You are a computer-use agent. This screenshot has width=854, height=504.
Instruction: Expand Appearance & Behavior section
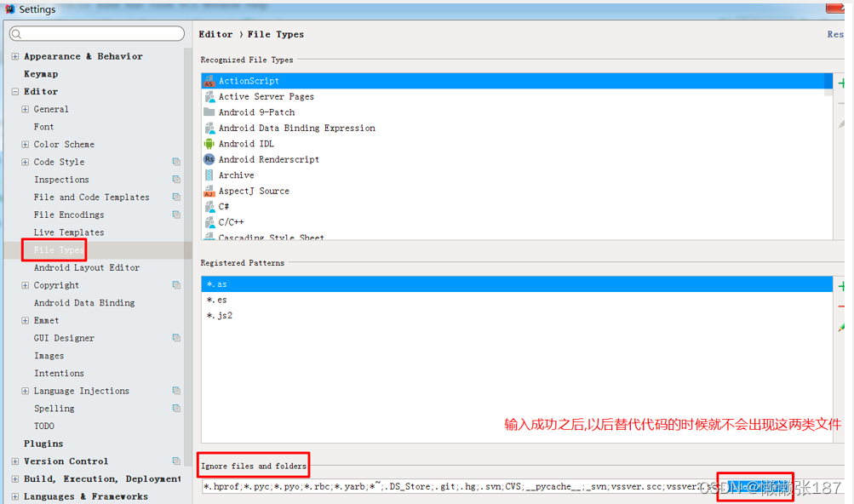[x=15, y=57]
